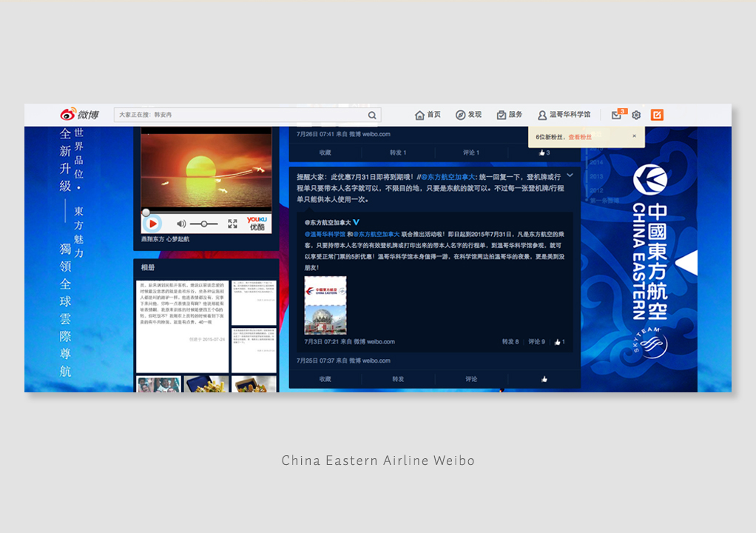Open settings gear icon

pos(636,115)
